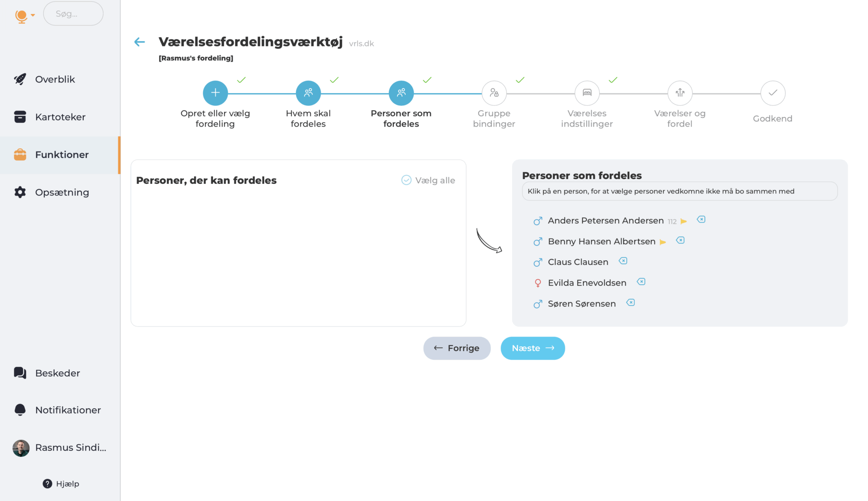Remove Claus Clausen from the list
868x501 pixels.
pos(623,261)
